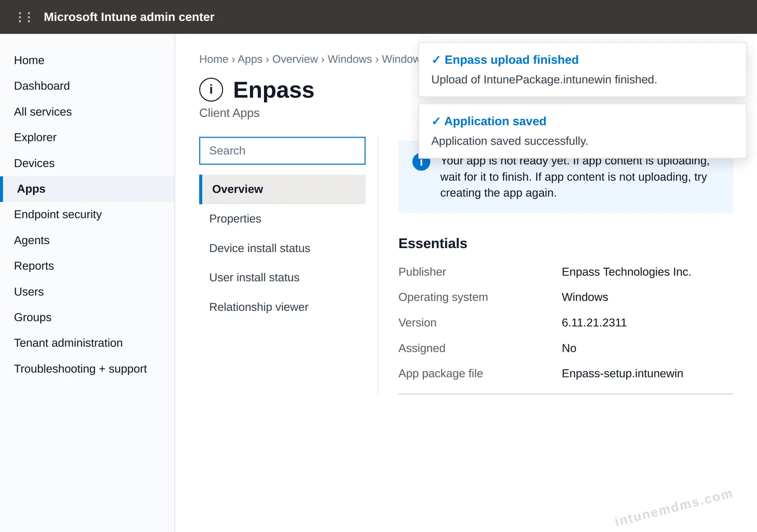Click the Application saved notification title
Image resolution: width=757 pixels, height=532 pixels.
tap(495, 121)
